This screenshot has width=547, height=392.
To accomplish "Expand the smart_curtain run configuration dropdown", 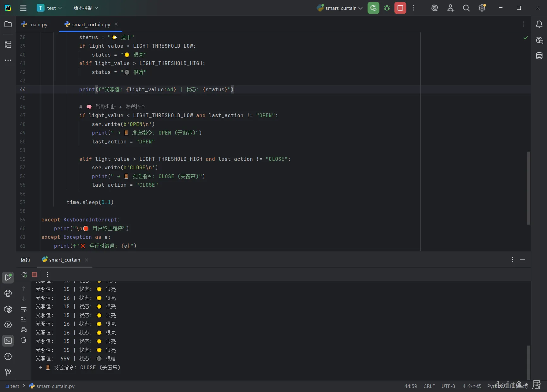I will pyautogui.click(x=340, y=8).
